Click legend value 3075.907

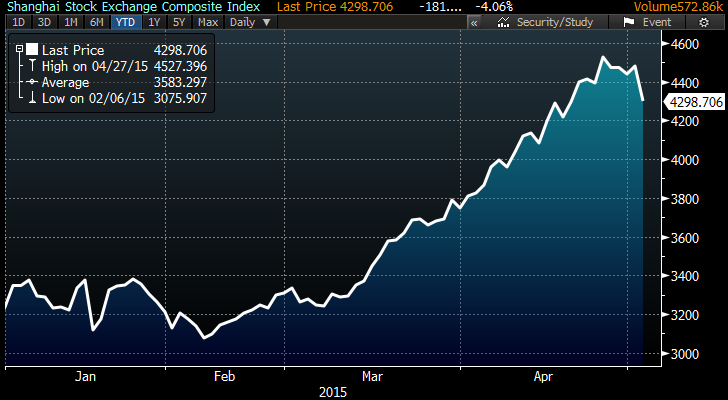coord(180,98)
